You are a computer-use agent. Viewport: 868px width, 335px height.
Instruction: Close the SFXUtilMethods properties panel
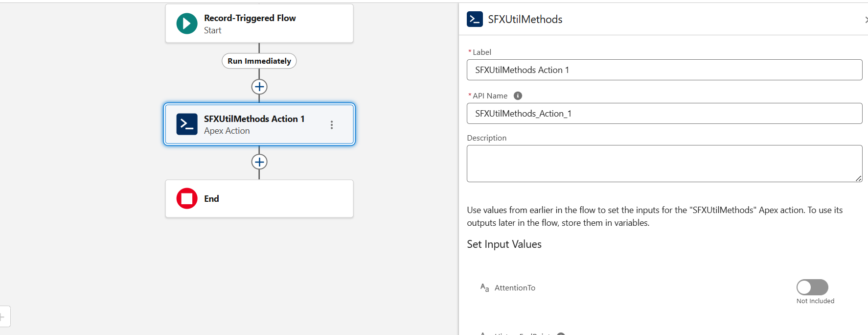click(865, 20)
